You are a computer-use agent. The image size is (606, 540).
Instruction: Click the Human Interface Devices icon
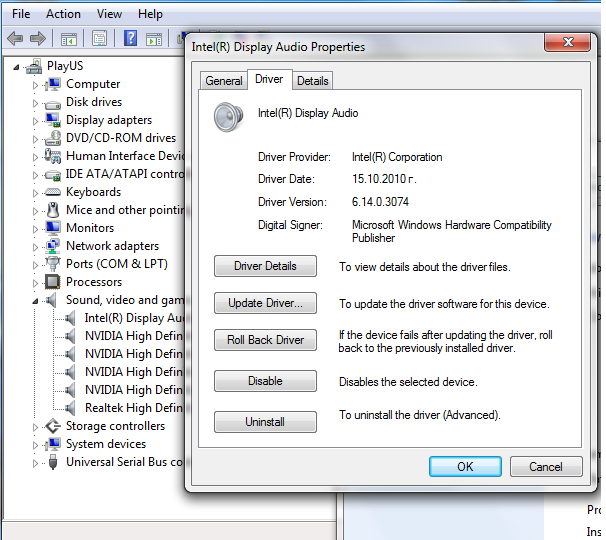pyautogui.click(x=53, y=156)
